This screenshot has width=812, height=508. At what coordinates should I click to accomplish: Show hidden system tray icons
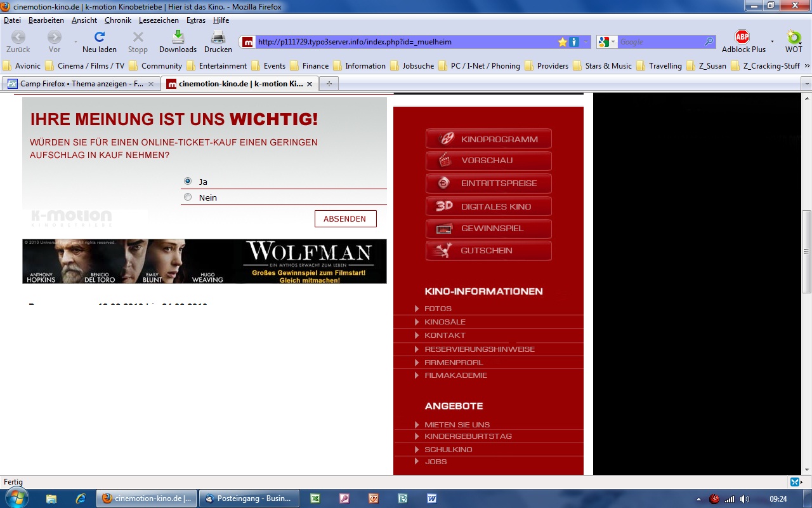698,499
